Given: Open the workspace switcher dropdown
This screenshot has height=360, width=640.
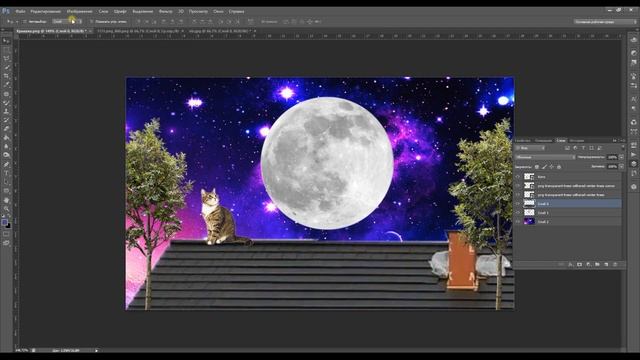Looking at the screenshot, I should [605, 21].
